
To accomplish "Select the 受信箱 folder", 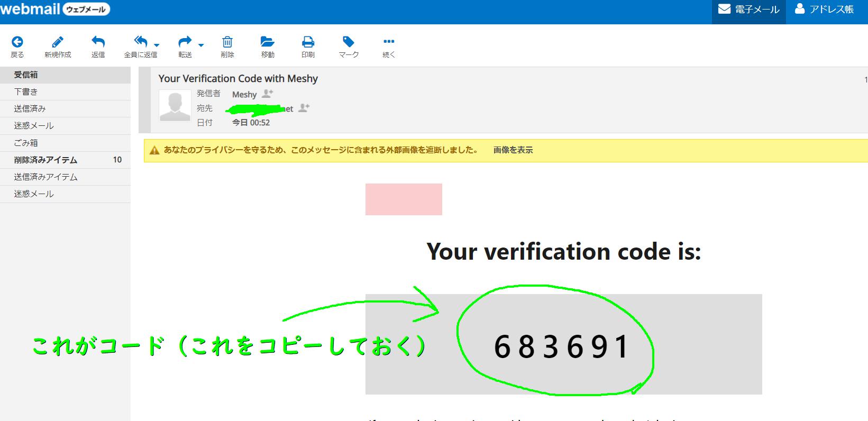I will (65, 75).
